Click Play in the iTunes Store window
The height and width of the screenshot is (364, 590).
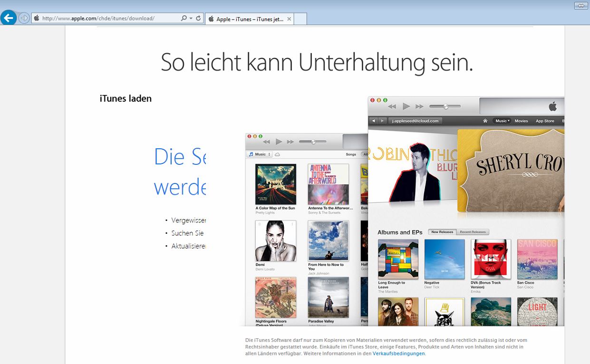coord(406,106)
